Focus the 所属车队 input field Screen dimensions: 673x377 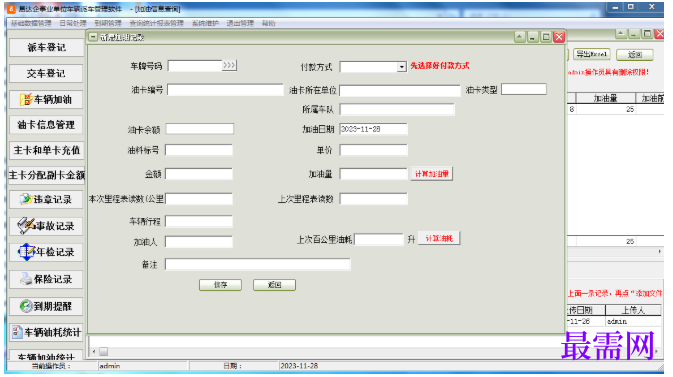(397, 109)
